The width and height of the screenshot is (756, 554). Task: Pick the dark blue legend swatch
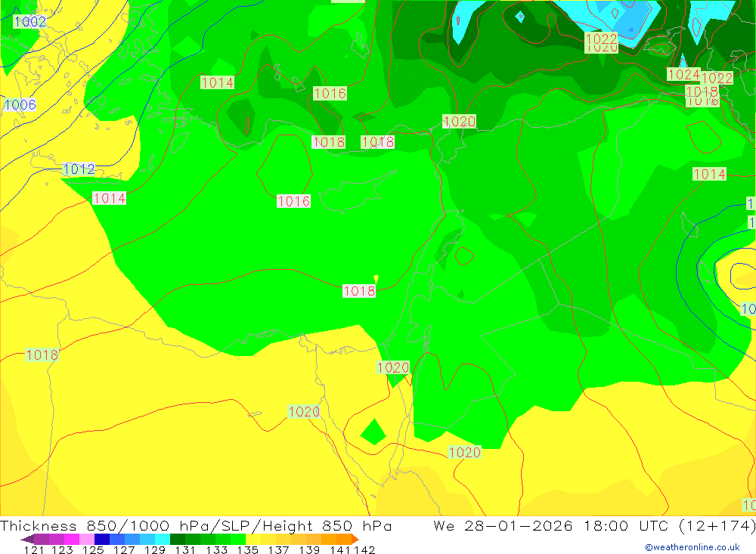102,539
